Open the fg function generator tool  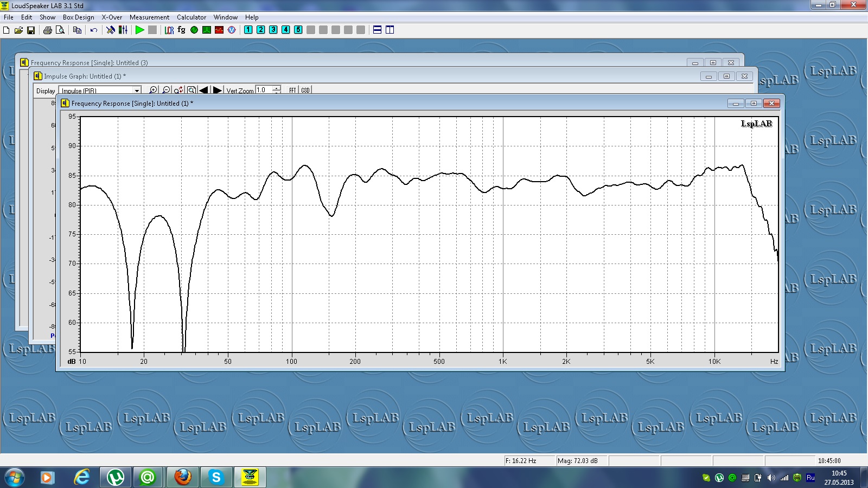click(x=182, y=30)
